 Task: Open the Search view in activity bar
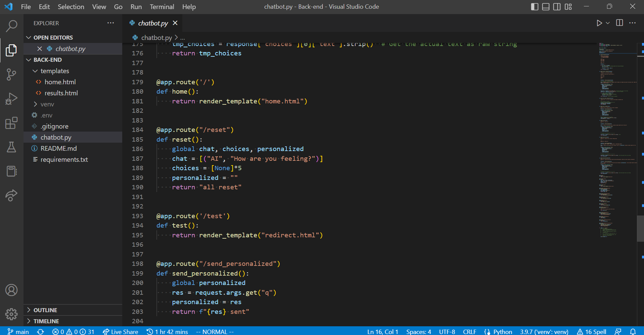coord(11,26)
